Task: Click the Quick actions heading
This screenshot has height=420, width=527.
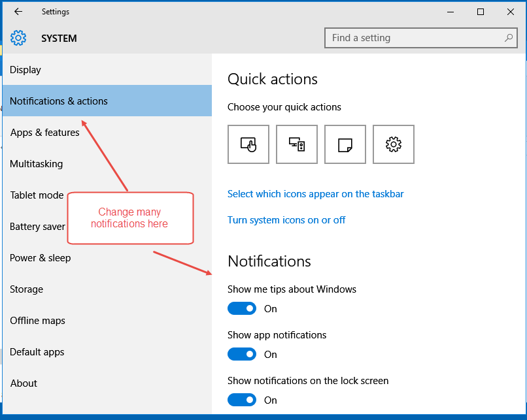Action: (x=273, y=79)
